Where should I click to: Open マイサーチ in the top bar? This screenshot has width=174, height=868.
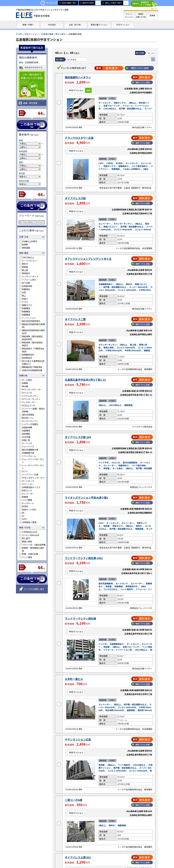[49, 3]
